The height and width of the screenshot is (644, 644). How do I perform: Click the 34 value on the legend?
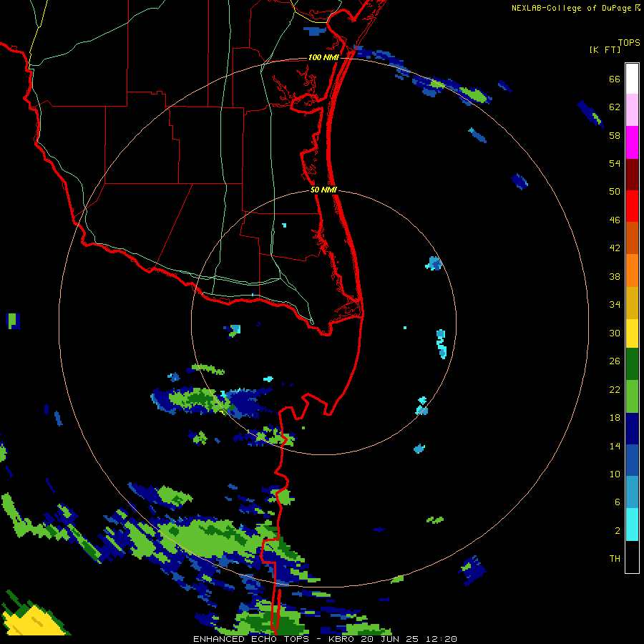point(615,305)
